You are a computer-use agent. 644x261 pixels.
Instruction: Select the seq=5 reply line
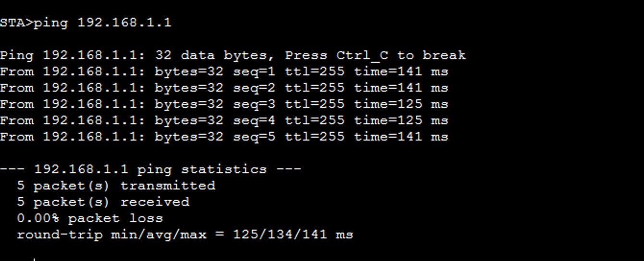click(x=224, y=137)
